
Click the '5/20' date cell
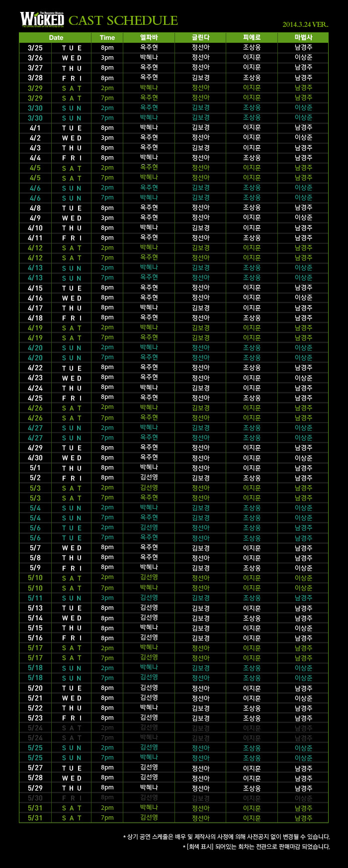(35, 688)
